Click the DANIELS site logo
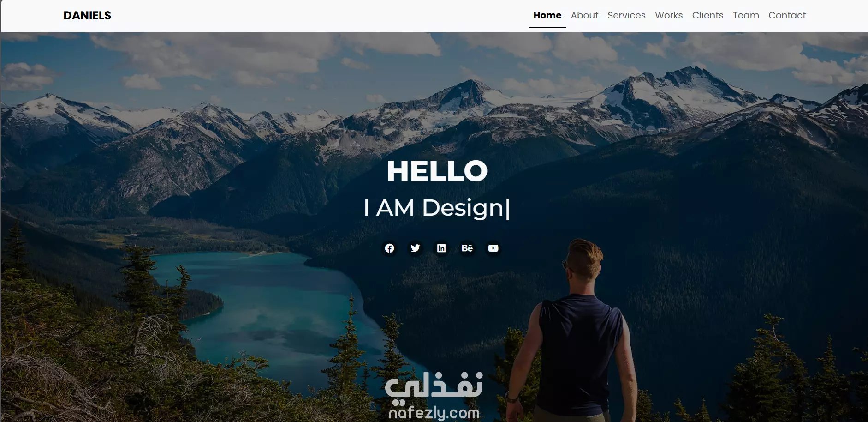This screenshot has height=422, width=868. click(87, 15)
